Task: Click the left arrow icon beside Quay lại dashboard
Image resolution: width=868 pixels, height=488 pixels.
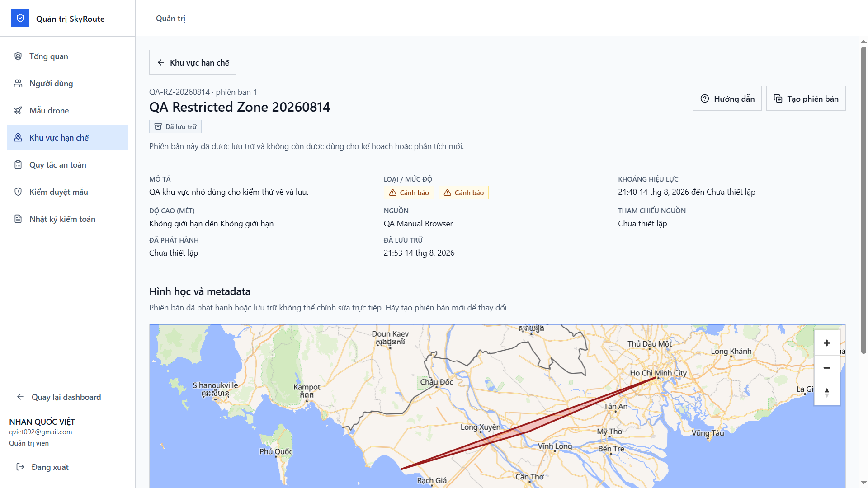Action: pyautogui.click(x=20, y=397)
